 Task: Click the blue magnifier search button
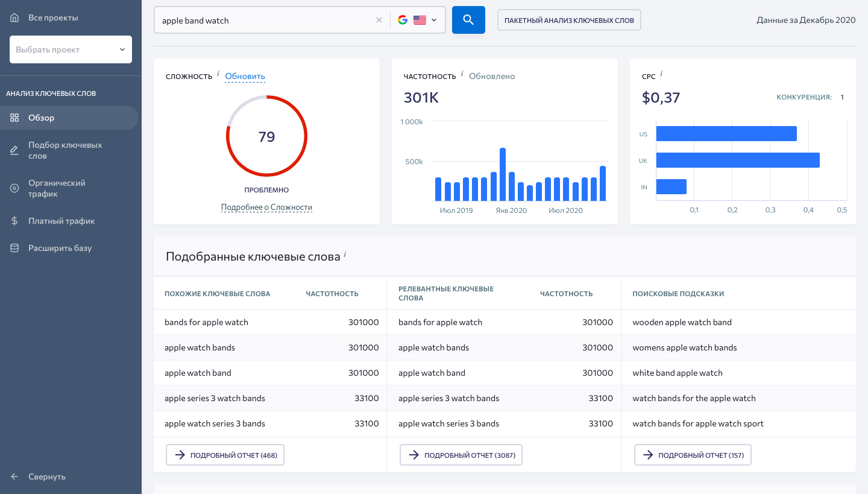[468, 20]
